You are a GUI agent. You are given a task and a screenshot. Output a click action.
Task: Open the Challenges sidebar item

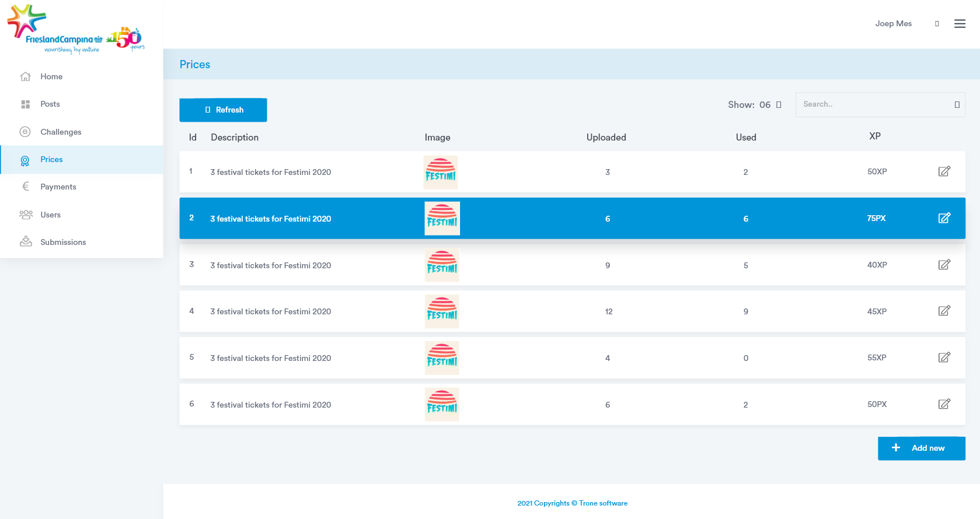61,132
